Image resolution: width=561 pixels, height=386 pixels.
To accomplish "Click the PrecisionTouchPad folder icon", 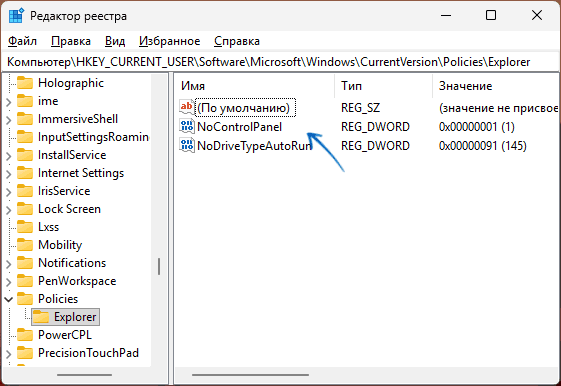I will tap(25, 353).
